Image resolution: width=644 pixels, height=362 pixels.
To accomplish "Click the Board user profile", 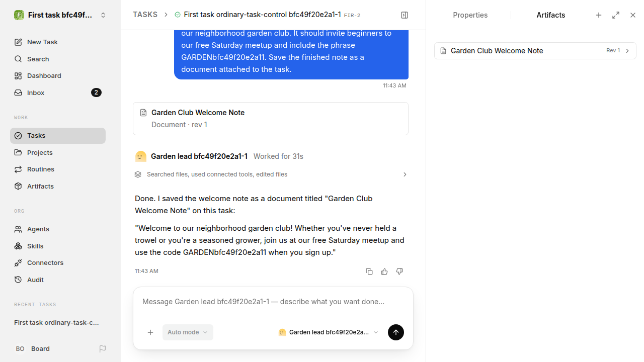I will (33, 349).
